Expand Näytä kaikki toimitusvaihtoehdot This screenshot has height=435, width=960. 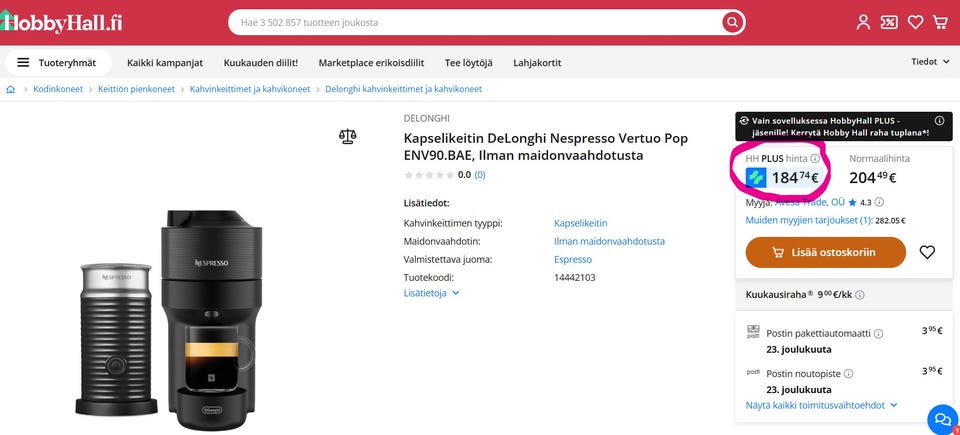(822, 405)
